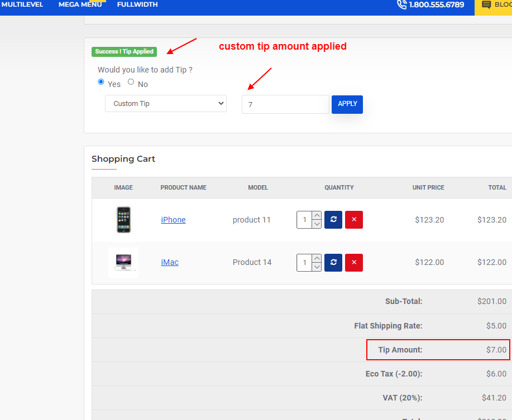This screenshot has width=512, height=420.
Task: Click the tip amount input showing 7
Action: click(285, 104)
